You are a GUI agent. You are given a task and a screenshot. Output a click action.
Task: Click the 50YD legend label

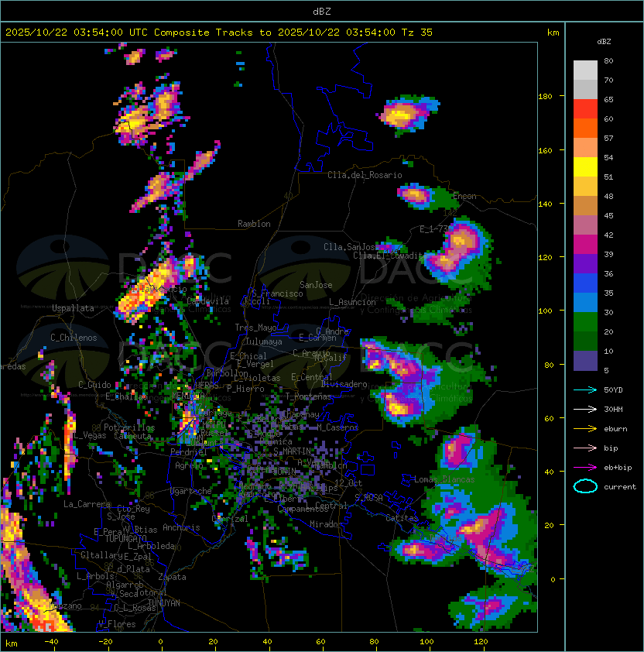point(613,390)
